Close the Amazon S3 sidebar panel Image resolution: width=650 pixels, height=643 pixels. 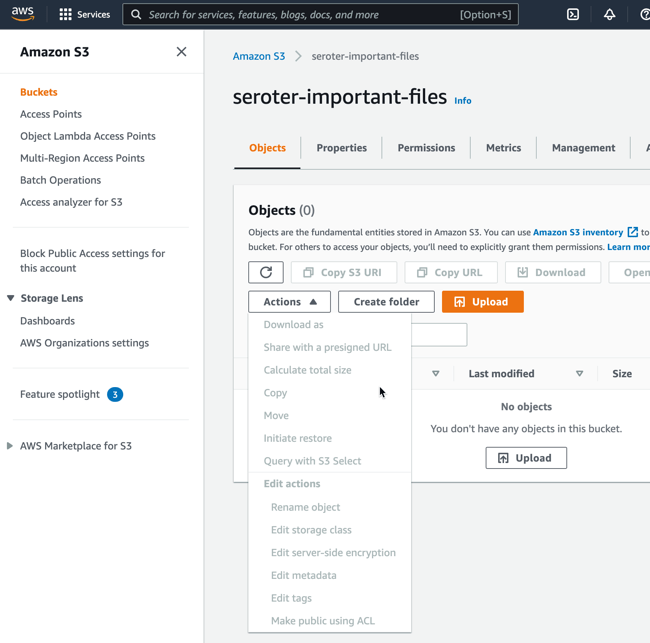click(x=181, y=52)
